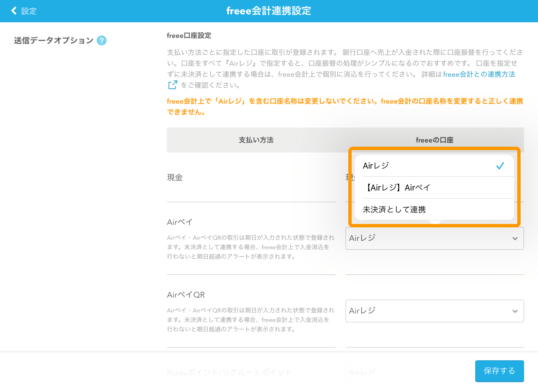Click the chevron on the Airペイ dropdown
538x392 pixels.
tap(515, 239)
